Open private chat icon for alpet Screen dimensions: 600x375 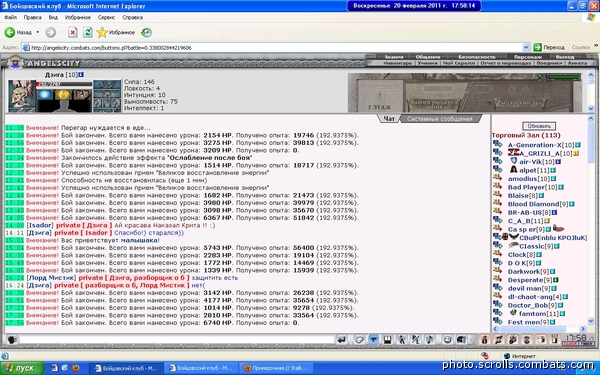[x=498, y=170]
